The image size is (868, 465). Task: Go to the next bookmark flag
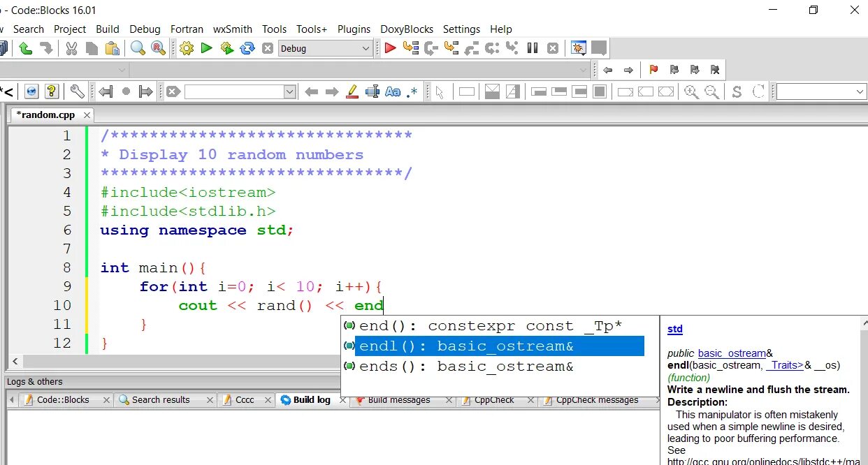[x=695, y=70]
